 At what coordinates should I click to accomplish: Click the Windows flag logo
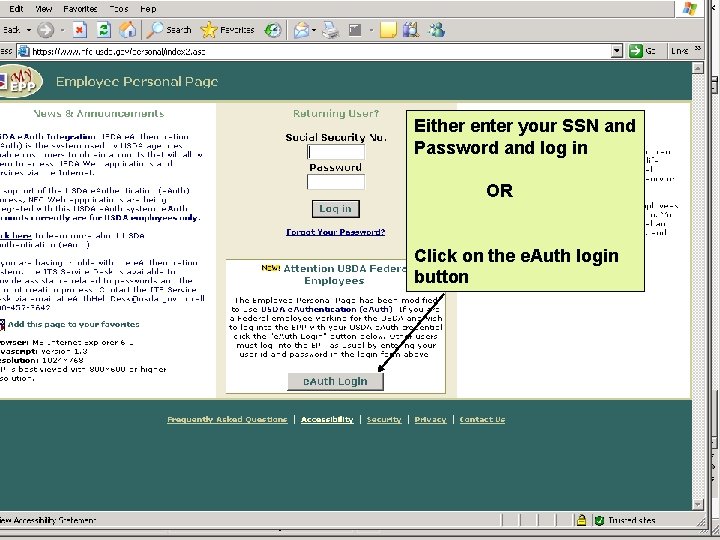click(690, 8)
